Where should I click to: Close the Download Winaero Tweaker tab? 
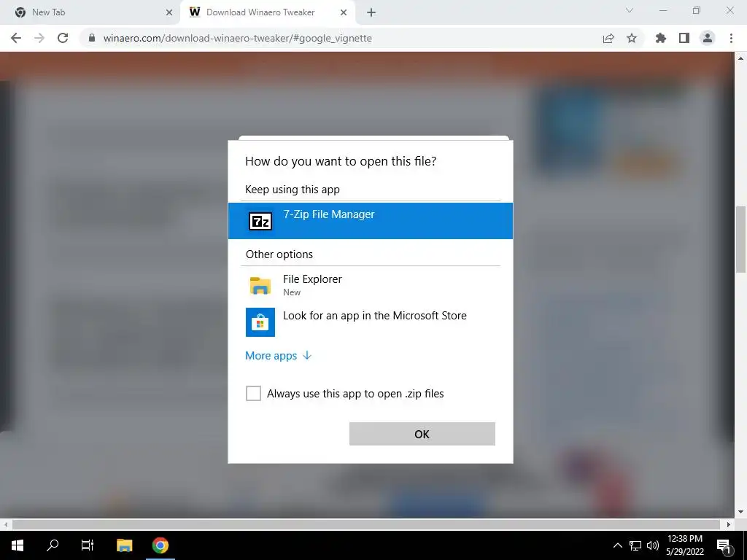coord(344,12)
